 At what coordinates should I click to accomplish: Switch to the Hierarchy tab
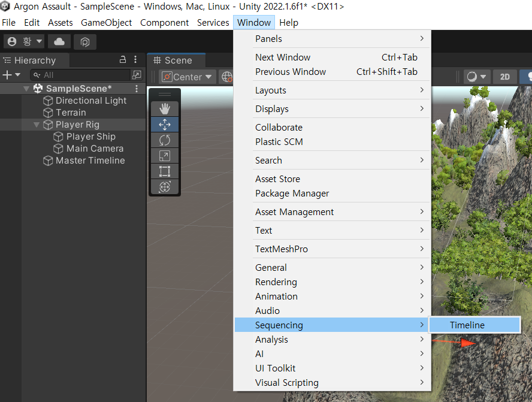pyautogui.click(x=35, y=61)
